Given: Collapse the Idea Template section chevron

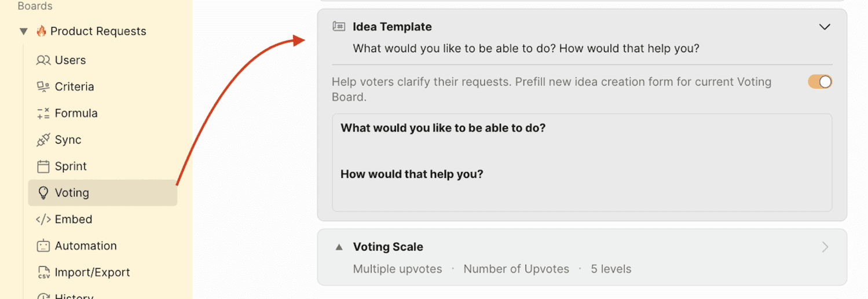Looking at the screenshot, I should click(x=825, y=27).
